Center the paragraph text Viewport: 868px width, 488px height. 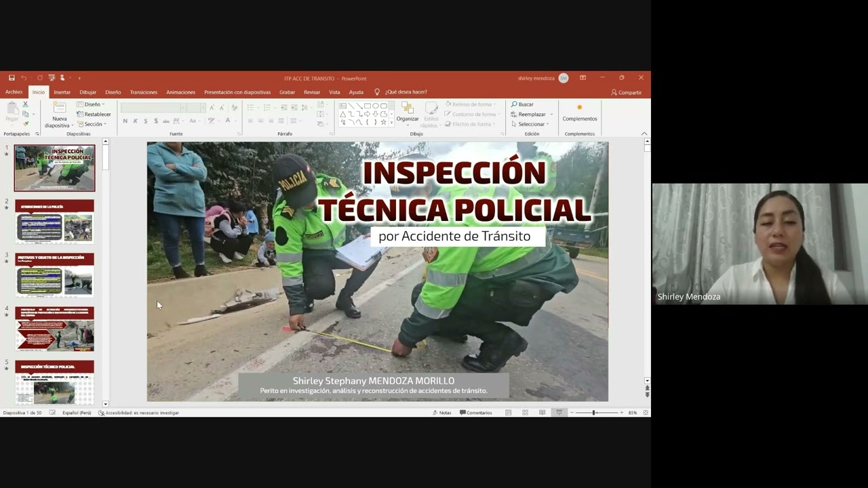pos(260,121)
